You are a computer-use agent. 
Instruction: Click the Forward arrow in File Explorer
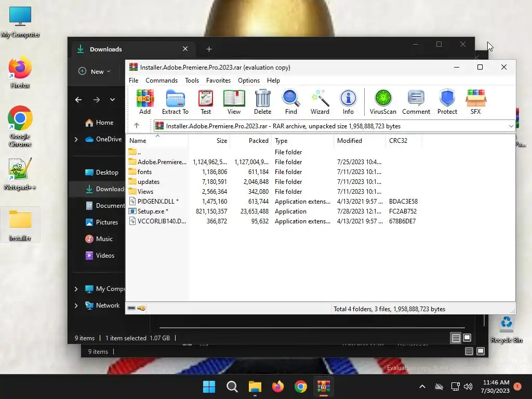click(x=97, y=100)
